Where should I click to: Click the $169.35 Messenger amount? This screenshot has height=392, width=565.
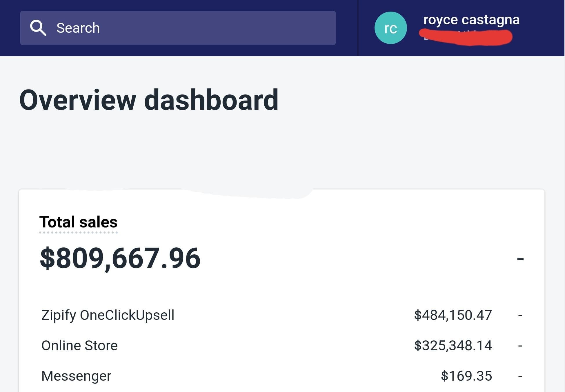pyautogui.click(x=466, y=376)
